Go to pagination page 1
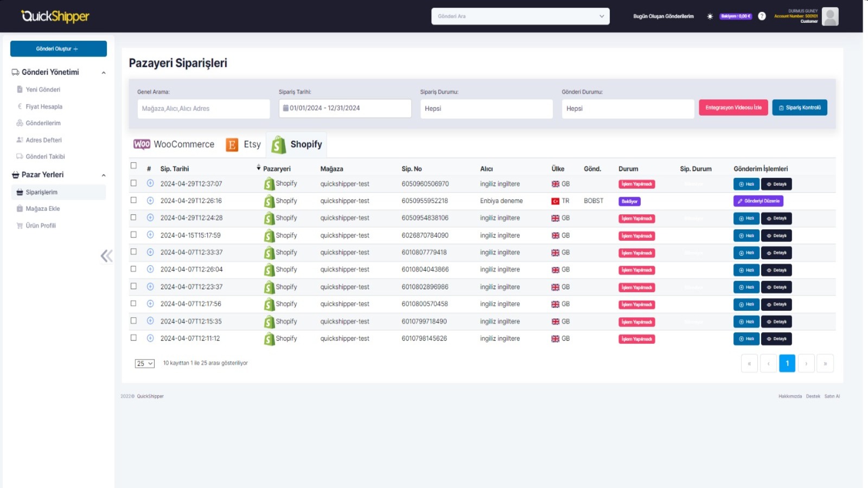Image resolution: width=868 pixels, height=488 pixels. (787, 363)
